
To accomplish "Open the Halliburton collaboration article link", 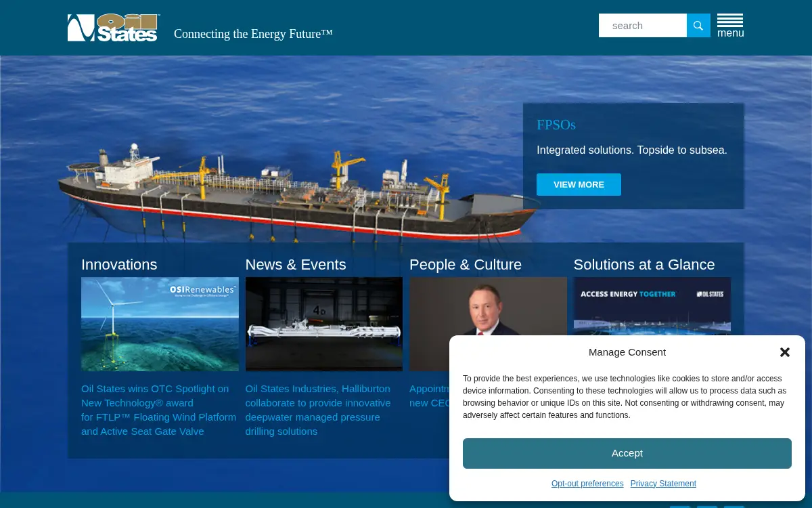I will point(318,410).
